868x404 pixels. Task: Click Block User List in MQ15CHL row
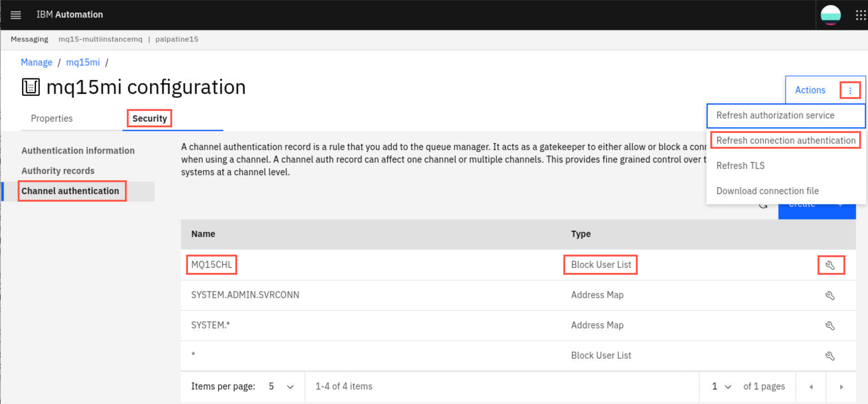click(x=601, y=265)
